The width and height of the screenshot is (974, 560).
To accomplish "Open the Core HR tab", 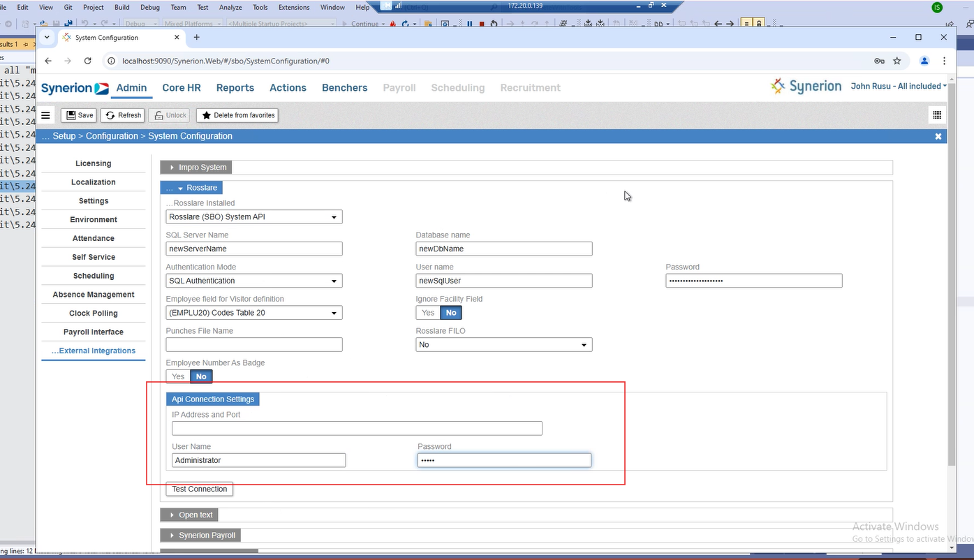I will (182, 88).
